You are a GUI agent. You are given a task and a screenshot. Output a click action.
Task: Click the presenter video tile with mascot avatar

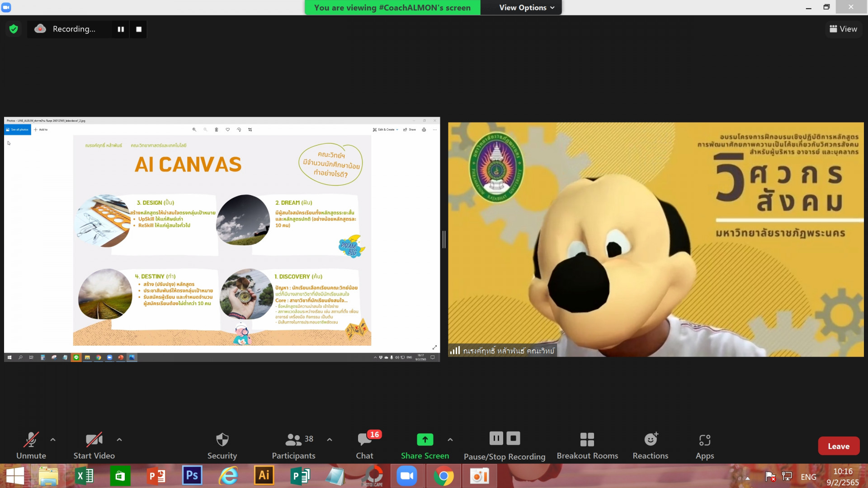coord(656,239)
